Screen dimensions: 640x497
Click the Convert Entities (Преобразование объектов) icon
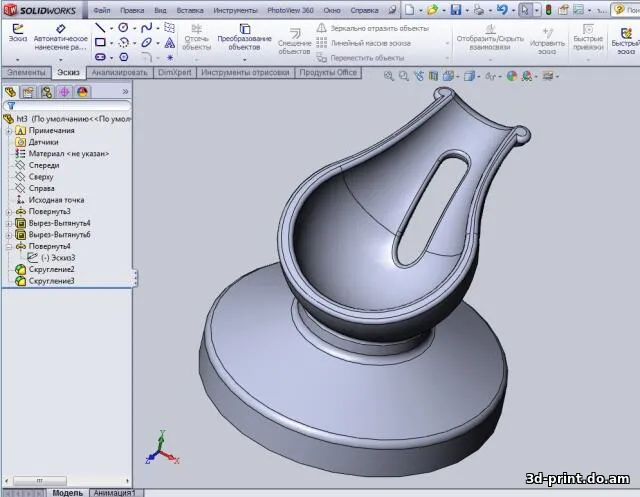[245, 29]
